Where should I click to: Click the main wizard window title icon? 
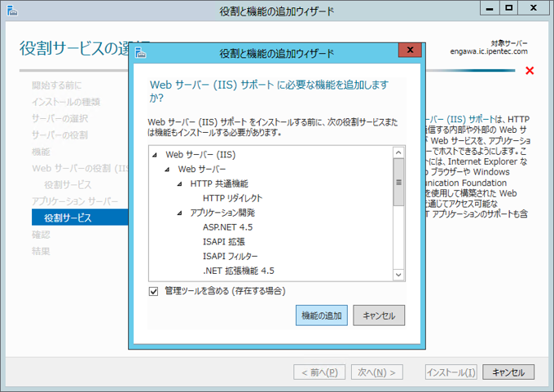(x=12, y=11)
